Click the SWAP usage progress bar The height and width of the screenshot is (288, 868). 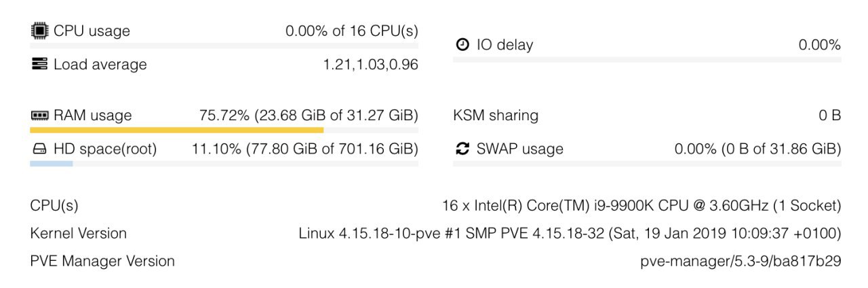pyautogui.click(x=646, y=164)
